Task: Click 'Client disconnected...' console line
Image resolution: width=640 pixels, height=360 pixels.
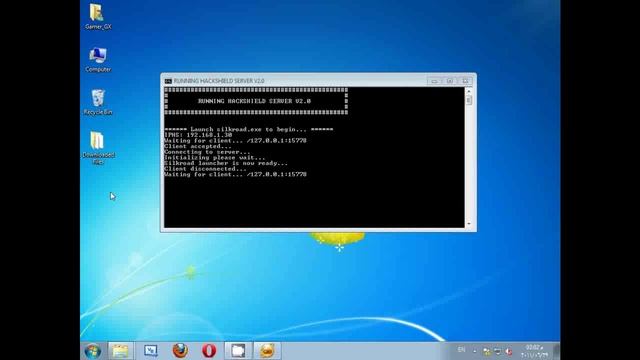Action: click(205, 169)
